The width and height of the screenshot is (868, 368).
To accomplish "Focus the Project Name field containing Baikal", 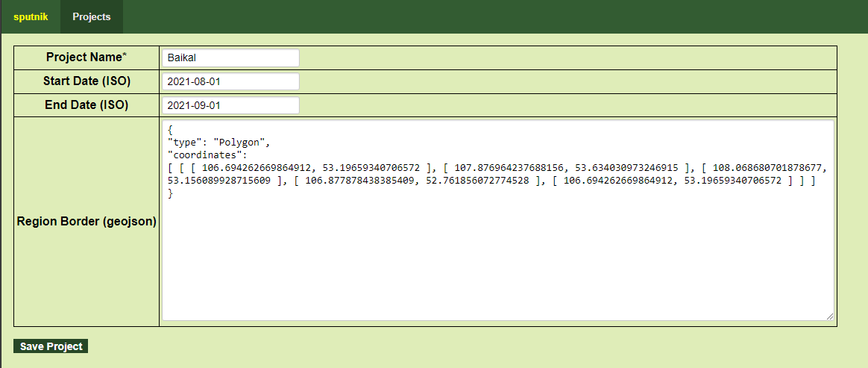I will click(230, 58).
